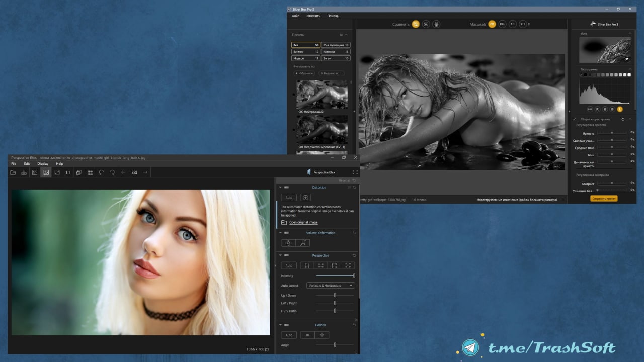644x362 pixels.
Task: Click the FILL zoom button in Silver Efex
Action: coord(502,24)
